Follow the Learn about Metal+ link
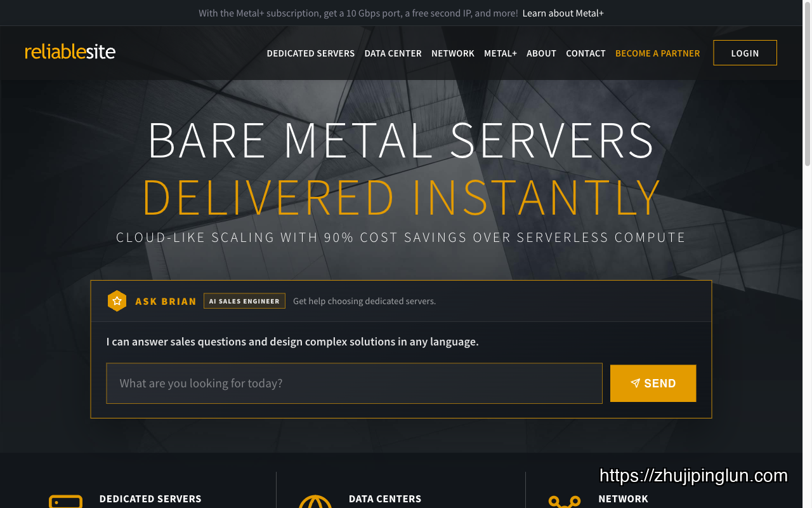 563,13
